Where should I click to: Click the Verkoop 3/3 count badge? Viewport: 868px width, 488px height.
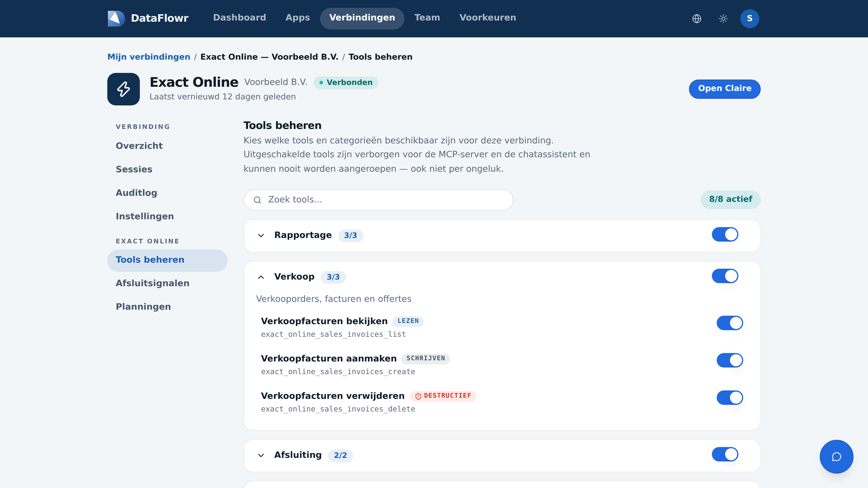pyautogui.click(x=333, y=277)
